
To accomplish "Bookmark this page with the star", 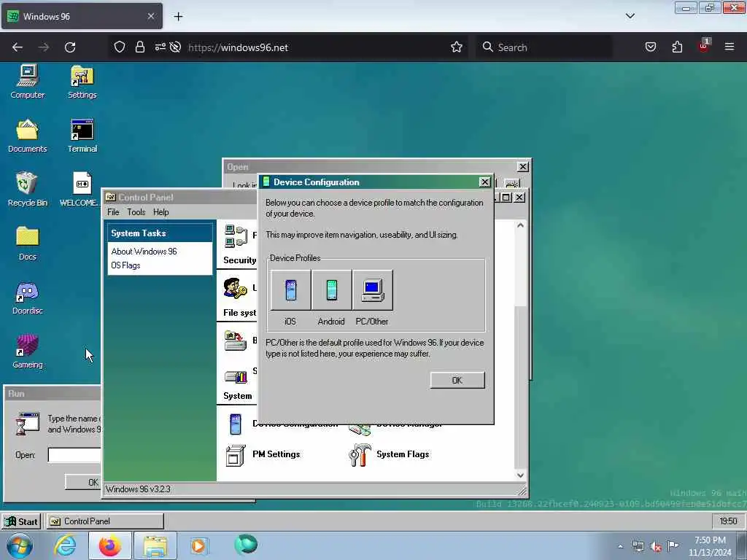I will click(x=457, y=47).
